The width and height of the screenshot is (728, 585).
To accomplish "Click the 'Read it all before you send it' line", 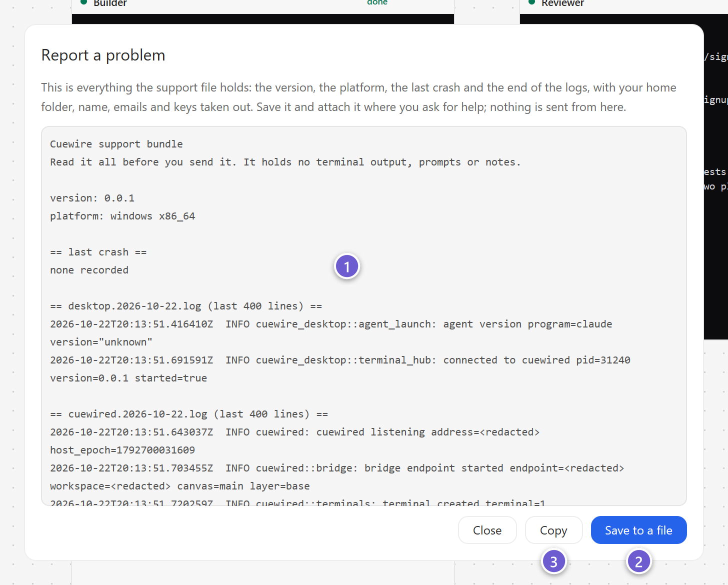I will tap(285, 162).
